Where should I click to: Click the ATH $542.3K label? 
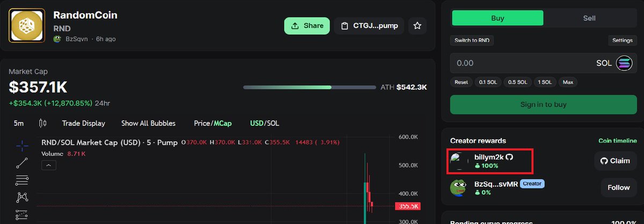click(x=404, y=87)
